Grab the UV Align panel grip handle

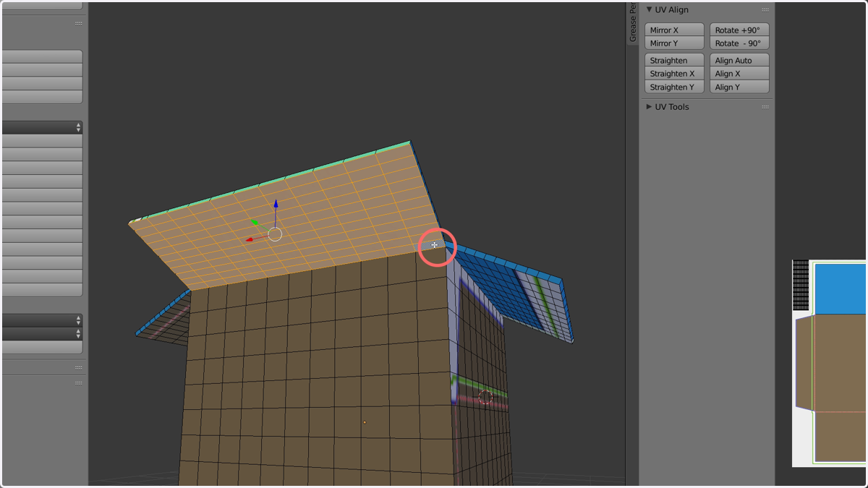coord(765,10)
